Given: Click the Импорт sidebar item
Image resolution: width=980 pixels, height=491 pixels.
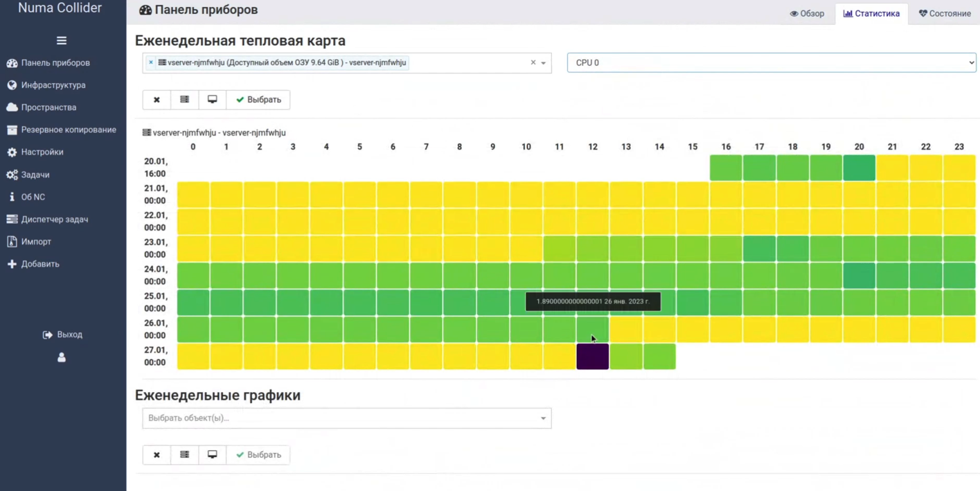Looking at the screenshot, I should coord(36,242).
